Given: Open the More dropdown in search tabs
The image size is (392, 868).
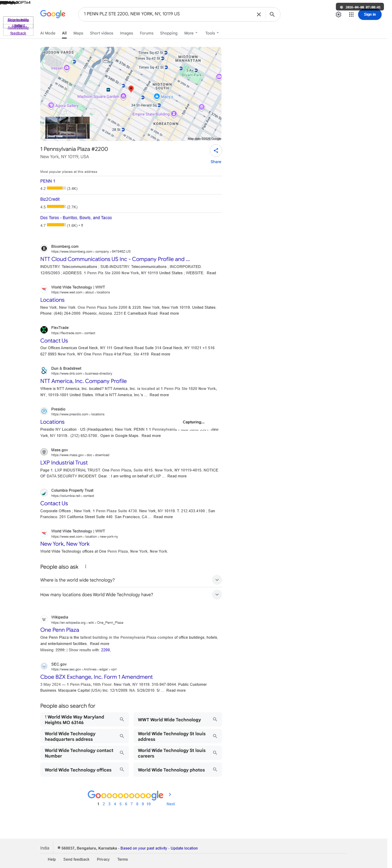Looking at the screenshot, I should point(191,33).
